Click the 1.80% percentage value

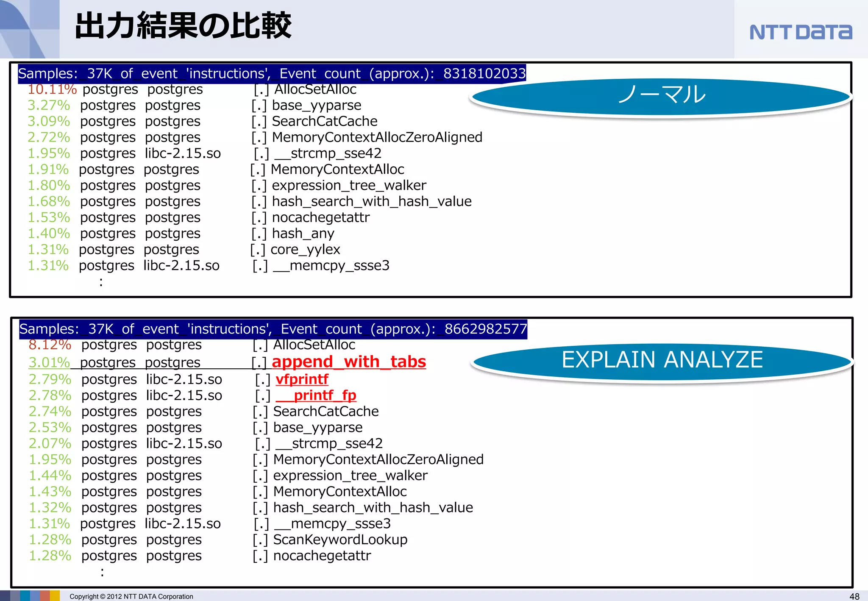point(49,185)
